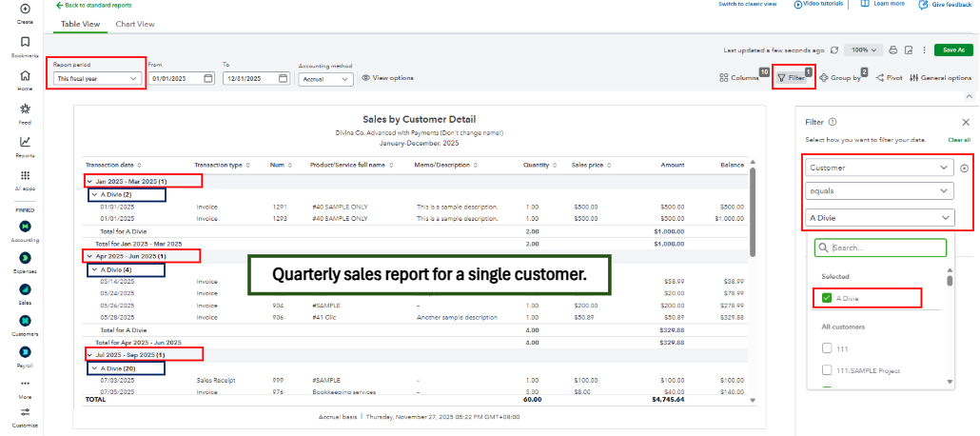Click the refresh report icon
This screenshot has height=436, width=980.
tap(834, 50)
